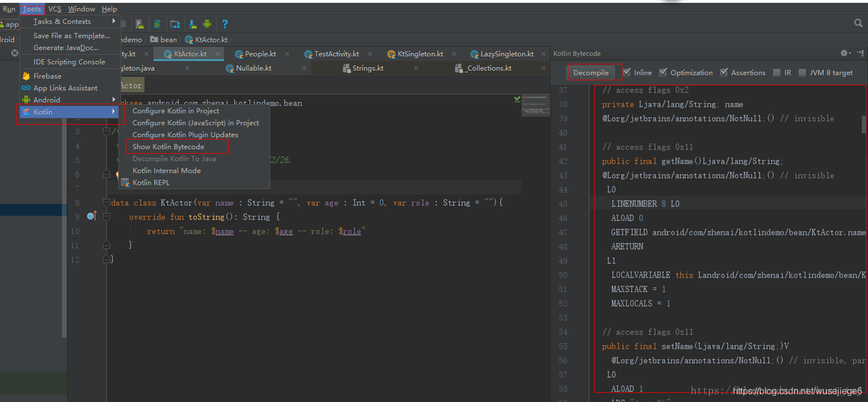Select Firebase from Tools menu

coord(70,76)
